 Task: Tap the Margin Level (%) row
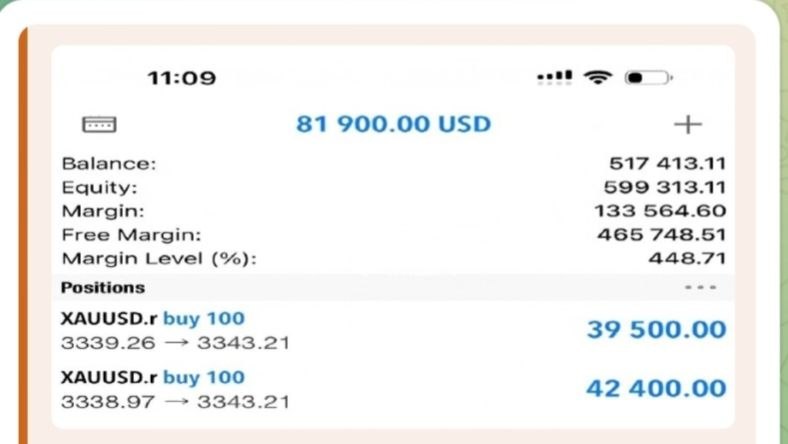point(393,258)
